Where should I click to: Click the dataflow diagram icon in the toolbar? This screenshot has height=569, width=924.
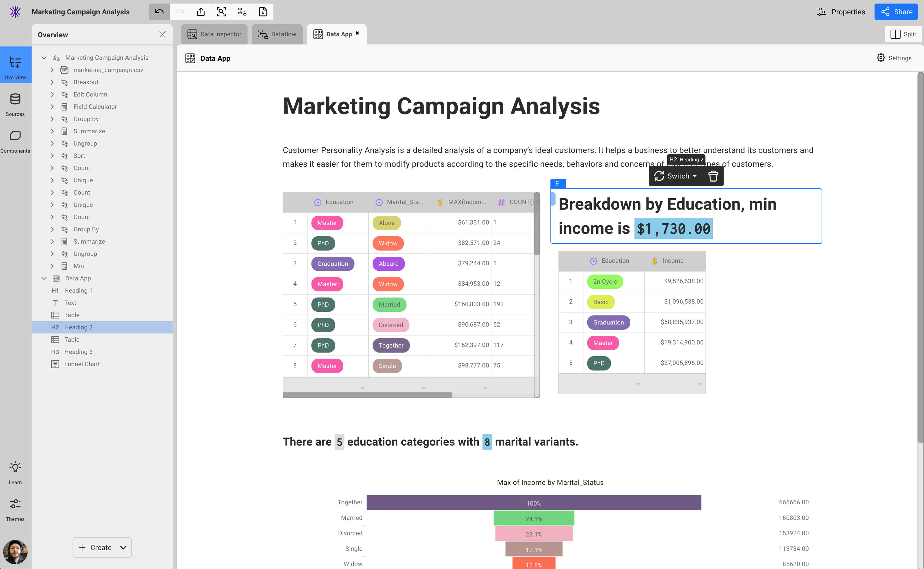pos(242,12)
